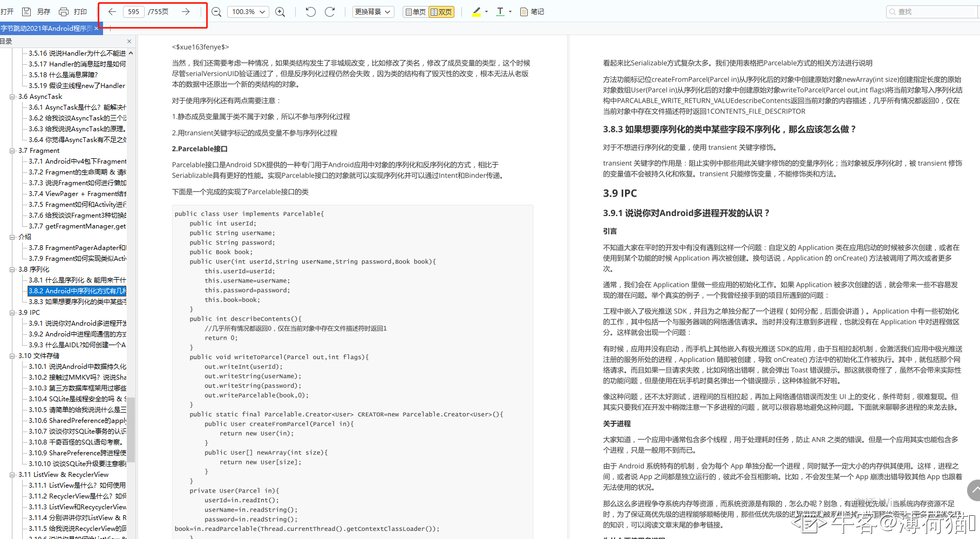
Task: Open 3.6.3 AsyncTask的原理 entry
Action: [x=77, y=129]
